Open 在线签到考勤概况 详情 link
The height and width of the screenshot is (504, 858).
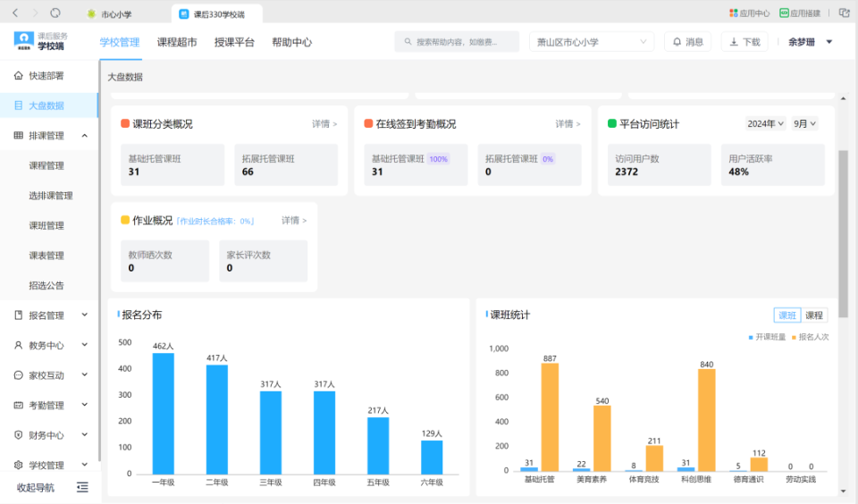[x=568, y=124]
